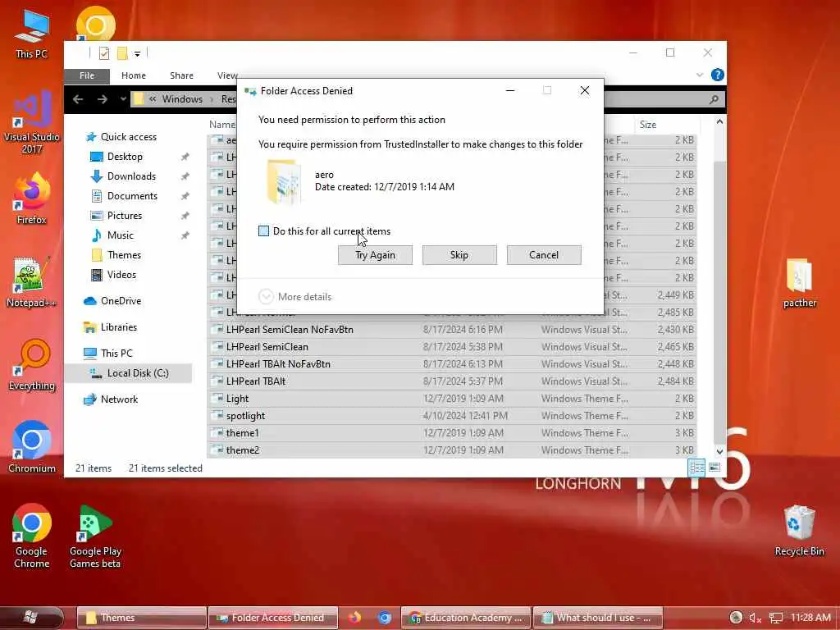This screenshot has height=630, width=840.
Task: Open the Recycle Bin
Action: 799,531
